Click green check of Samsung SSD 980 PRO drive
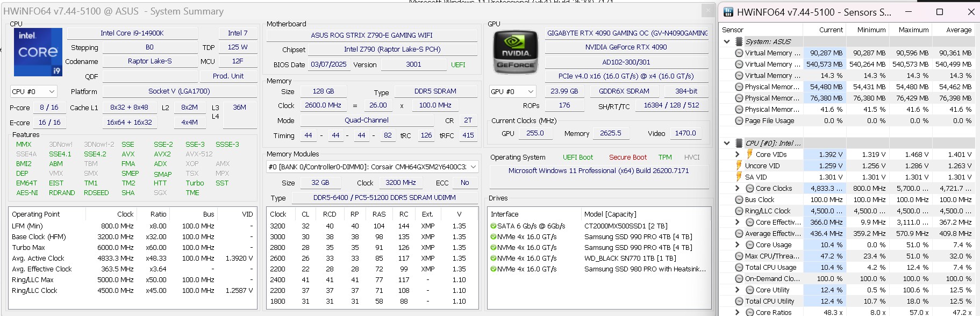The width and height of the screenshot is (980, 316). (x=493, y=269)
